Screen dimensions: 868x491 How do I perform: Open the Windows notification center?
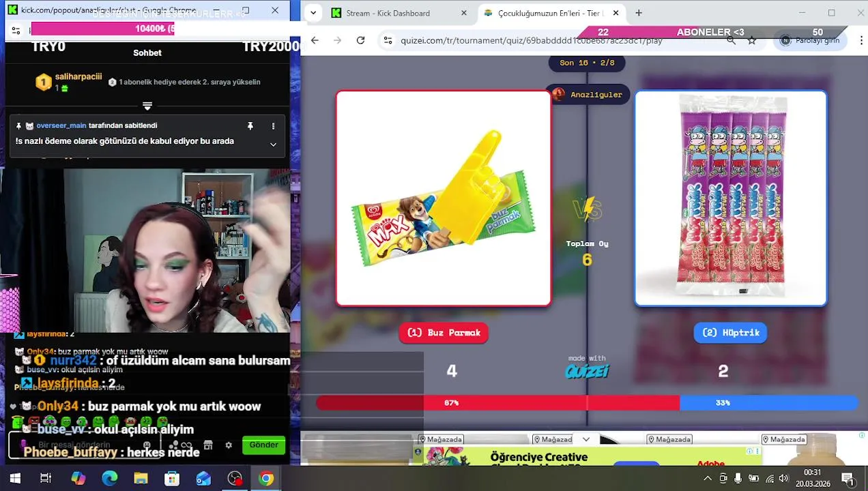point(848,479)
